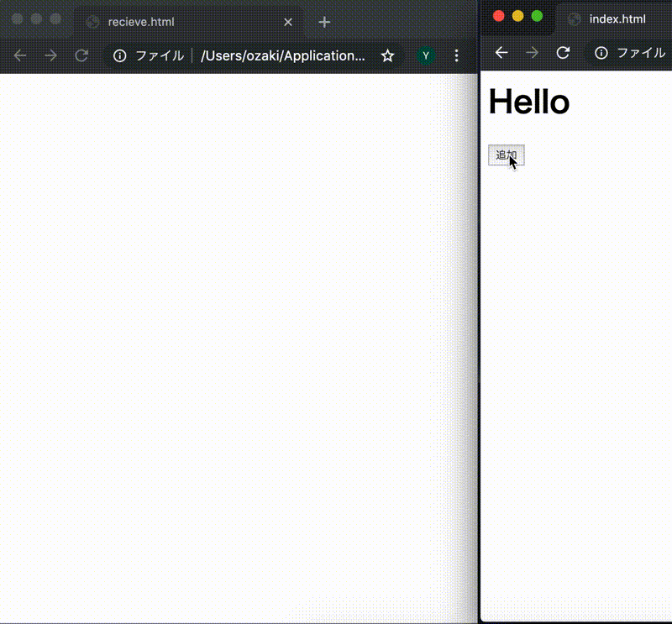Open the three-dot Chrome menu
672x624 pixels.
(456, 55)
